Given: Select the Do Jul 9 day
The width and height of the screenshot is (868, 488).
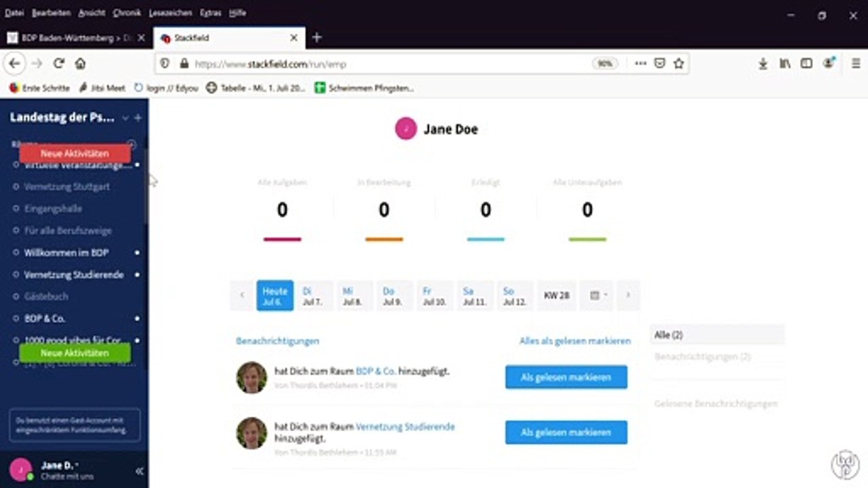Looking at the screenshot, I should point(394,296).
